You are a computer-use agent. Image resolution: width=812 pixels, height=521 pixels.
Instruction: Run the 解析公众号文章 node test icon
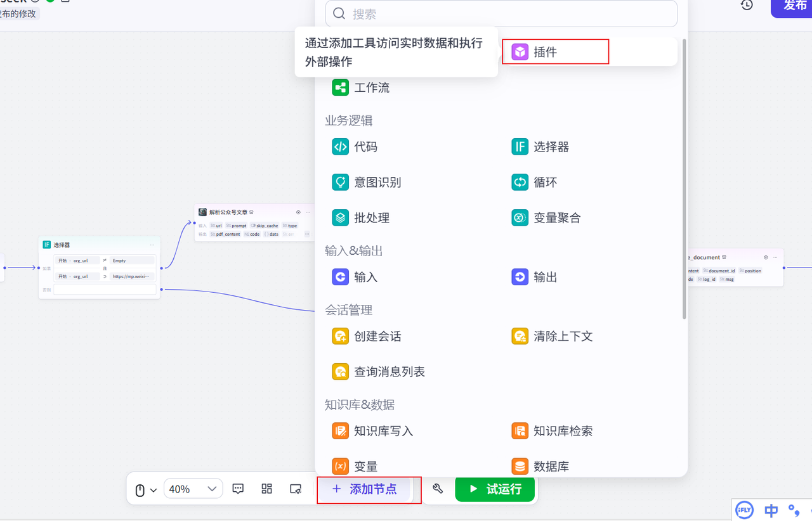pos(298,212)
